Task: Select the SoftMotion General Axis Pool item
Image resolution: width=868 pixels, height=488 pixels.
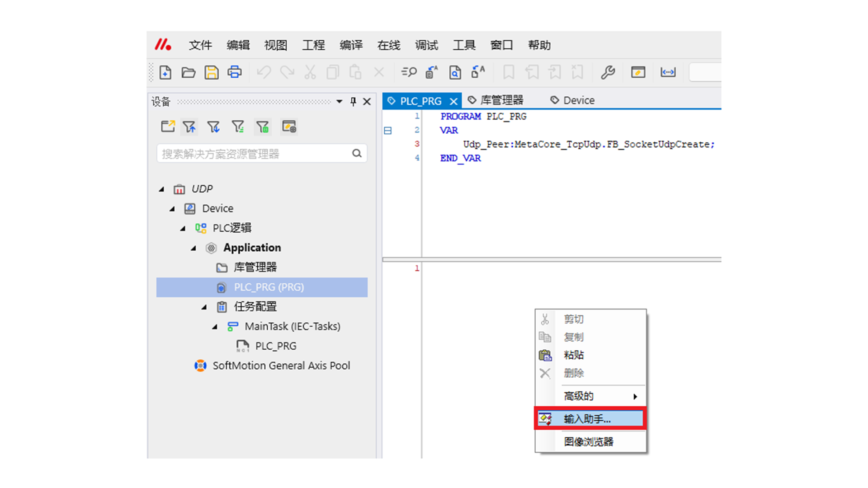Action: 281,366
